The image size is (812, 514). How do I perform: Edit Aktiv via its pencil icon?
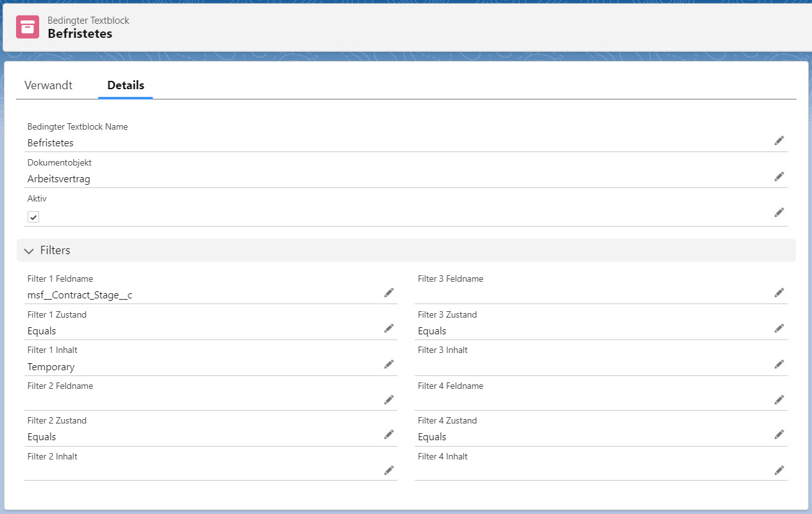tap(779, 212)
